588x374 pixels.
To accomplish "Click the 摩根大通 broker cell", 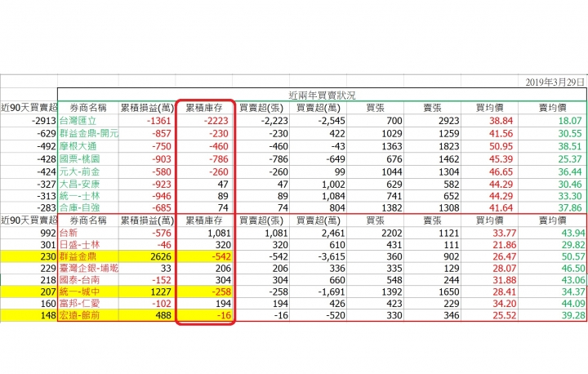I will pyautogui.click(x=78, y=146).
